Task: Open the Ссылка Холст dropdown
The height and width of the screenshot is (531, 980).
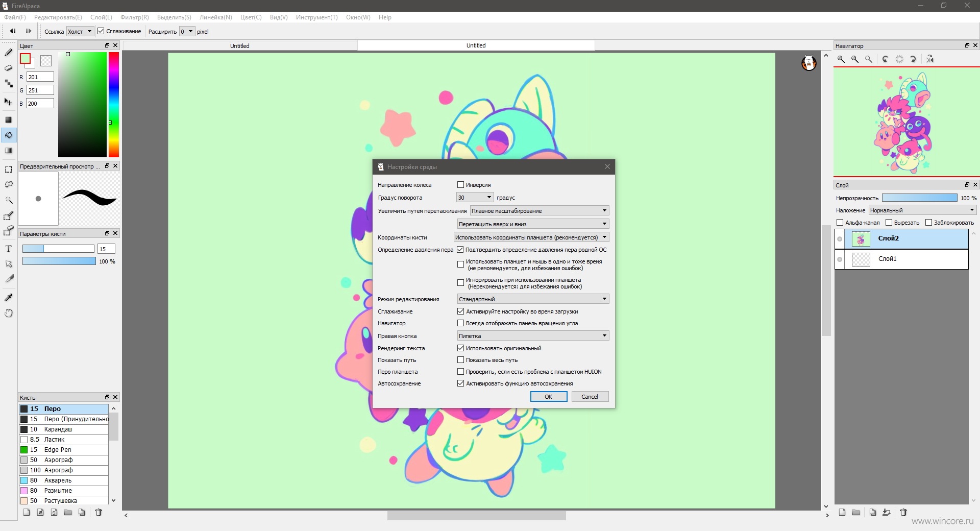Action: (80, 32)
